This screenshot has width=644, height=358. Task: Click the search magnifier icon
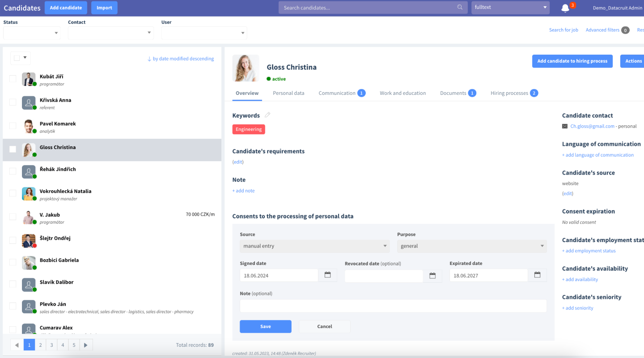coord(460,8)
